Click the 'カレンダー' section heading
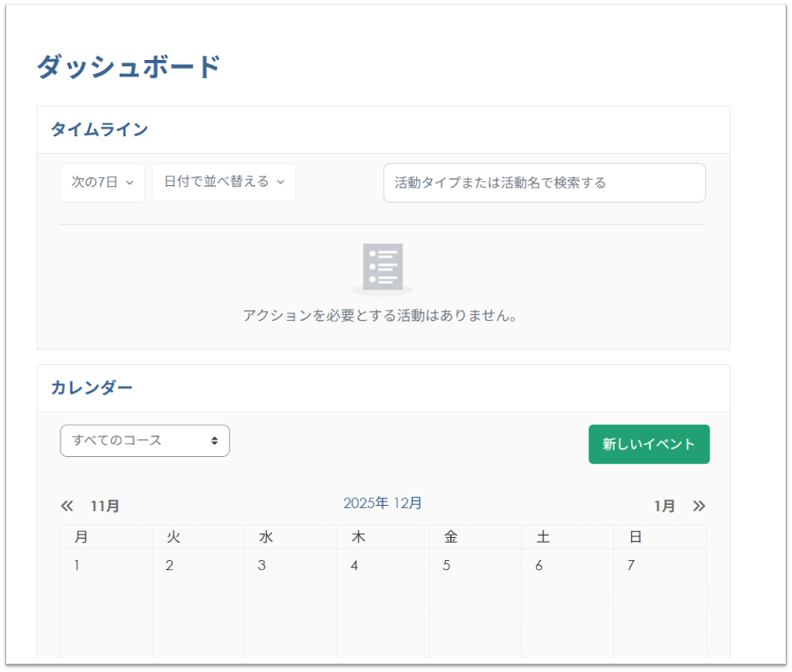 click(x=91, y=387)
